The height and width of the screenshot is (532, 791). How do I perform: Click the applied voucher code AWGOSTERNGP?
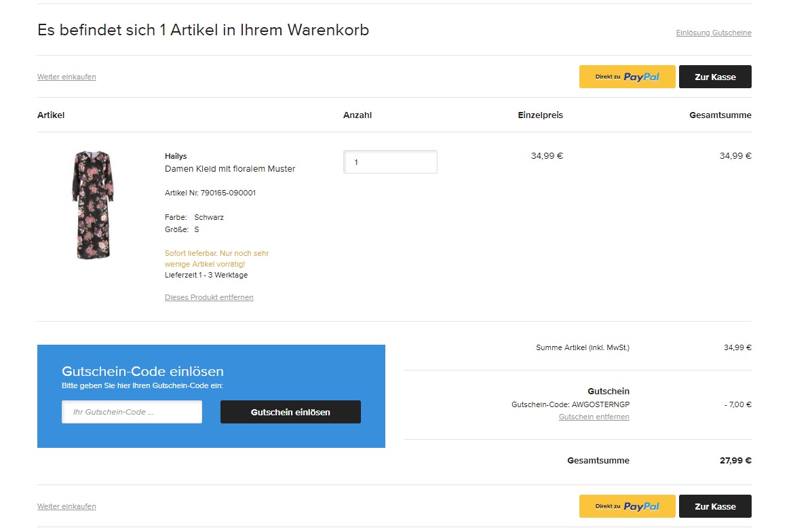pos(600,404)
